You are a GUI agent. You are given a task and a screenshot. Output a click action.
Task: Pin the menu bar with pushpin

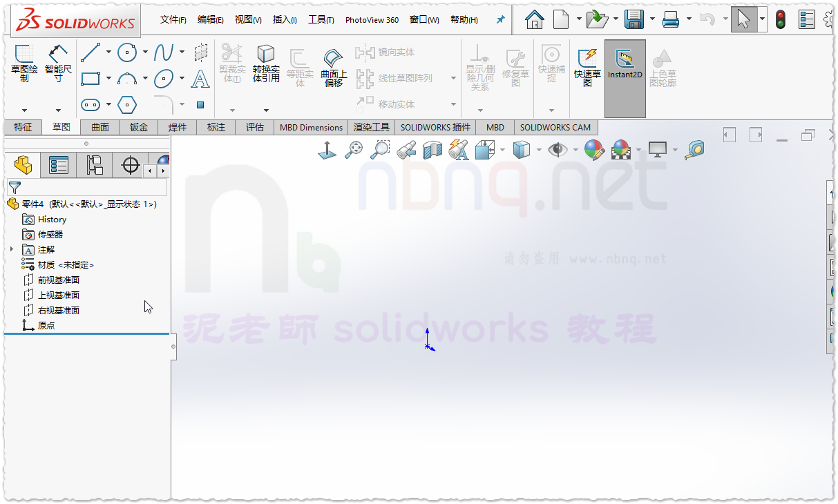tap(501, 20)
